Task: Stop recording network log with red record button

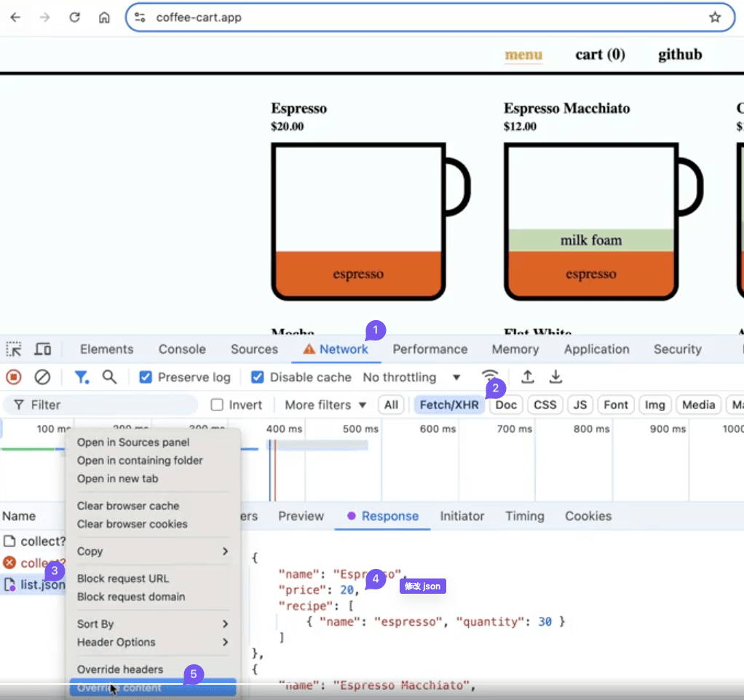Action: (x=13, y=377)
